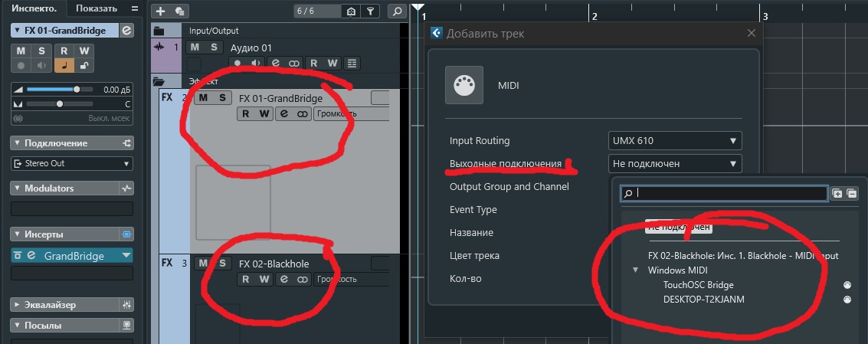Open channel settings 'e' on FX 01-GrandBridge track
The image size is (868, 344).
[x=284, y=113]
